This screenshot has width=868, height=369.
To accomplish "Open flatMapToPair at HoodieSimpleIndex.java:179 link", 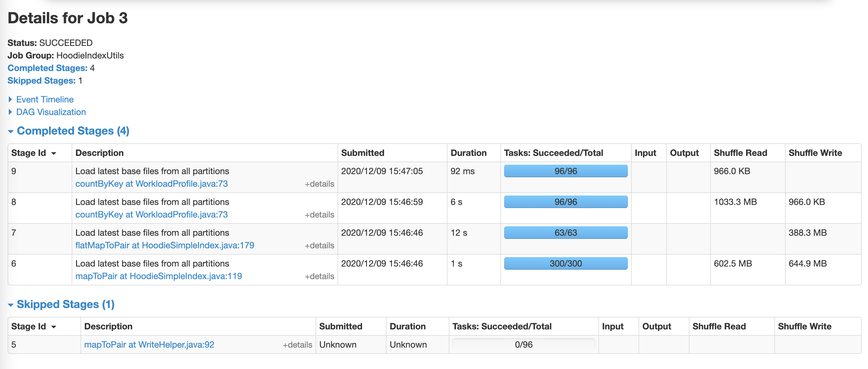I will point(164,245).
